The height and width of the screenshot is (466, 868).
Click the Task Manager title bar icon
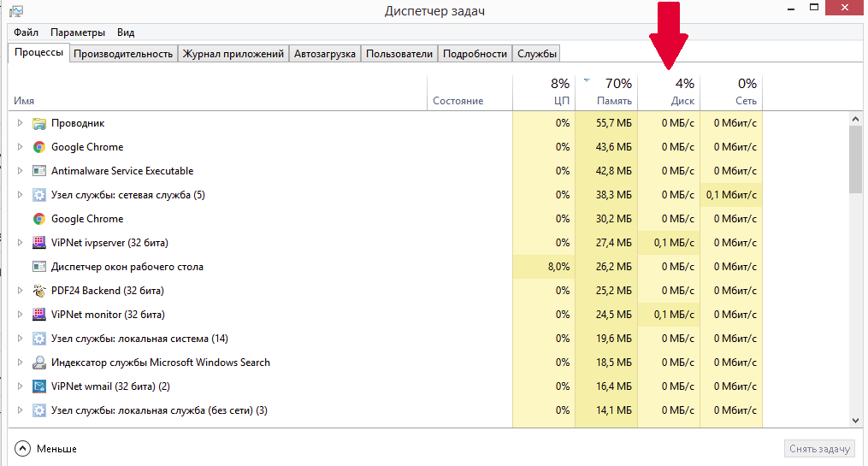[16, 11]
